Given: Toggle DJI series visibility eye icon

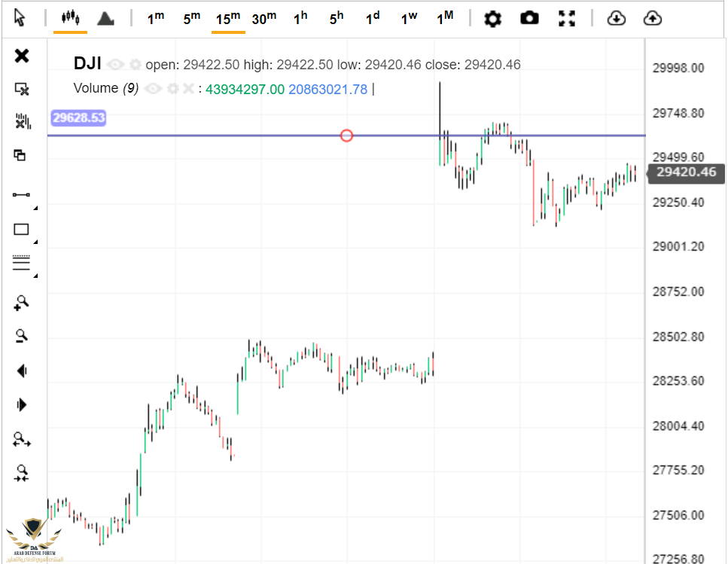Looking at the screenshot, I should [115, 65].
